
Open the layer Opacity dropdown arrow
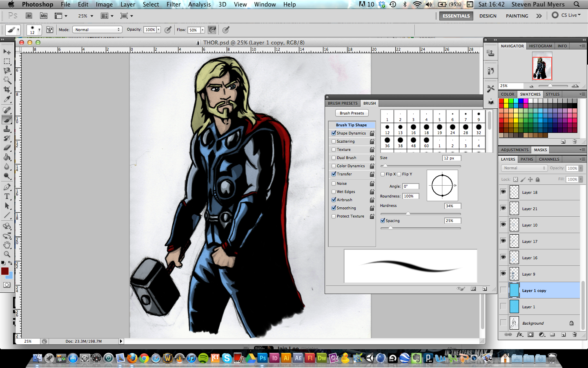[581, 168]
